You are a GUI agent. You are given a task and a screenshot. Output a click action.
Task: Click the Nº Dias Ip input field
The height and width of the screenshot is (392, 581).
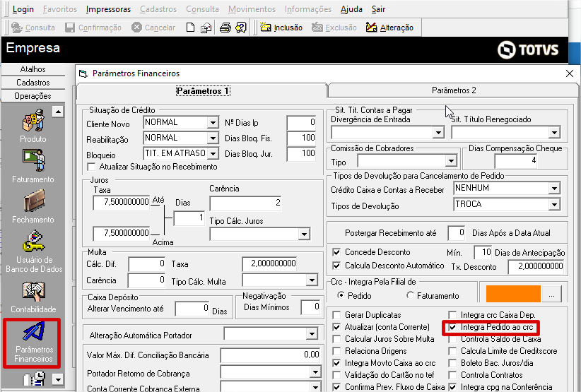coord(301,122)
